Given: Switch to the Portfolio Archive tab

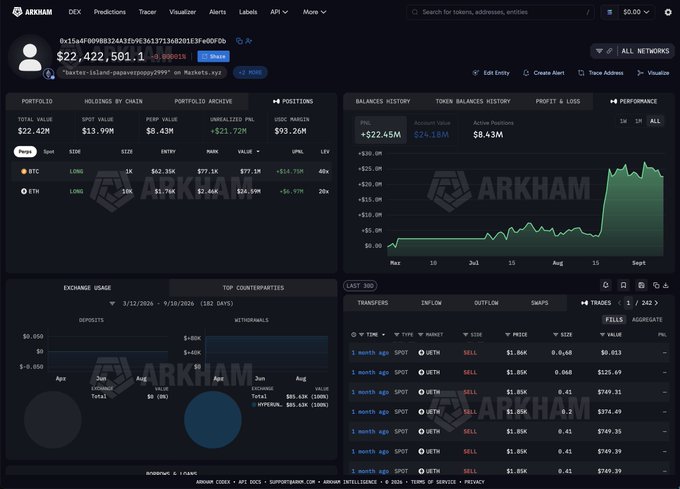Looking at the screenshot, I should [203, 101].
